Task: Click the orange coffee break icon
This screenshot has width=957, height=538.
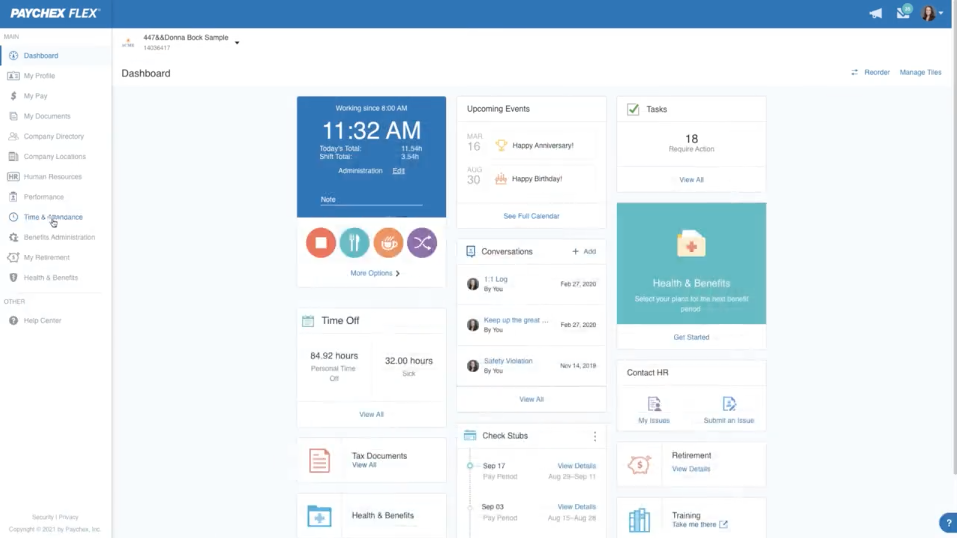Action: [x=388, y=243]
